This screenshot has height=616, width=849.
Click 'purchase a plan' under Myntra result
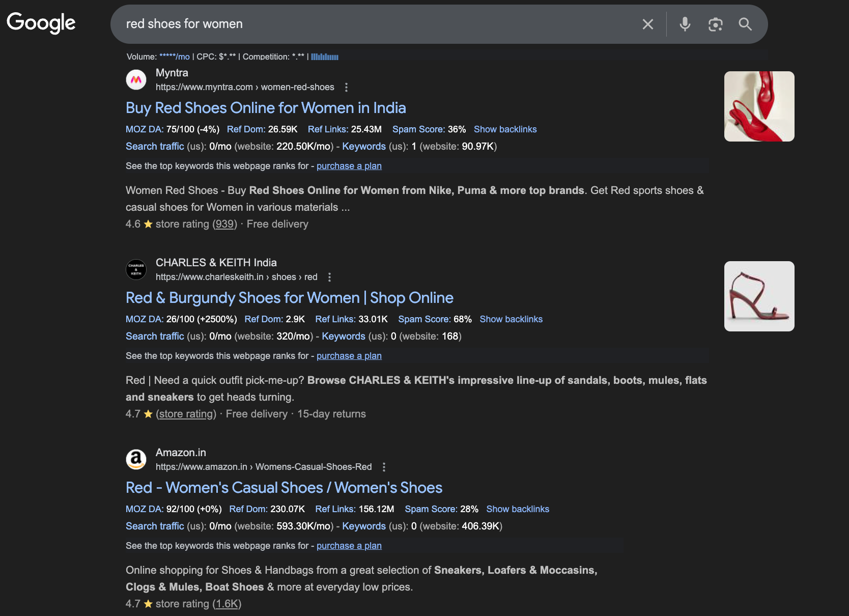(x=349, y=166)
